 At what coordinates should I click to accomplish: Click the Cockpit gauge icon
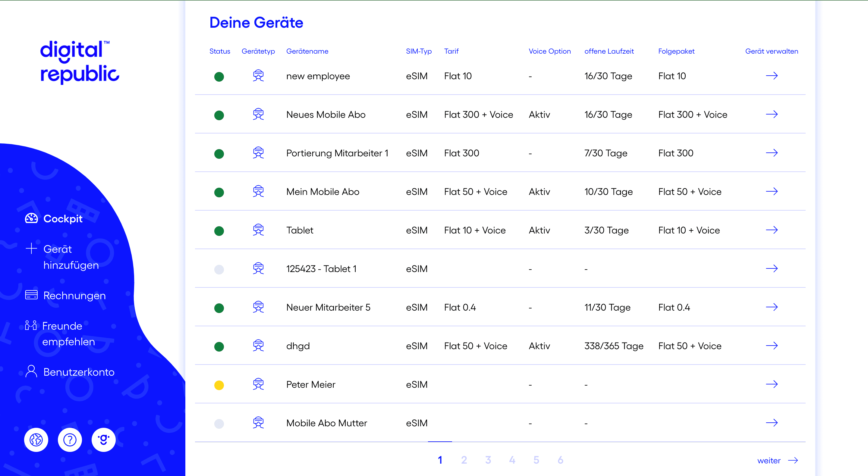tap(31, 218)
